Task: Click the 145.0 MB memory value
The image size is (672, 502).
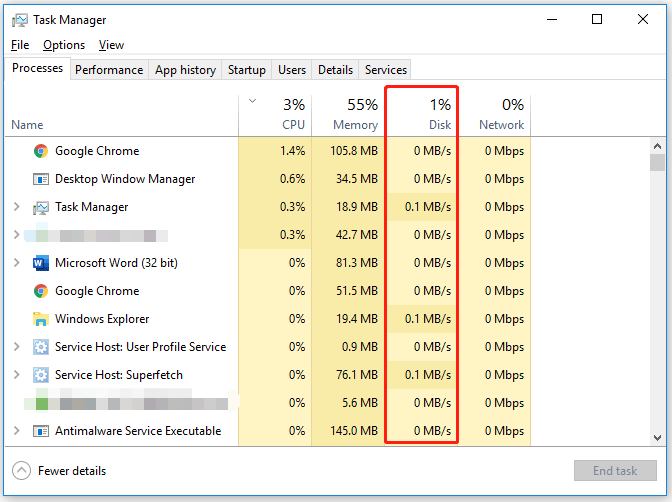Action: click(354, 431)
